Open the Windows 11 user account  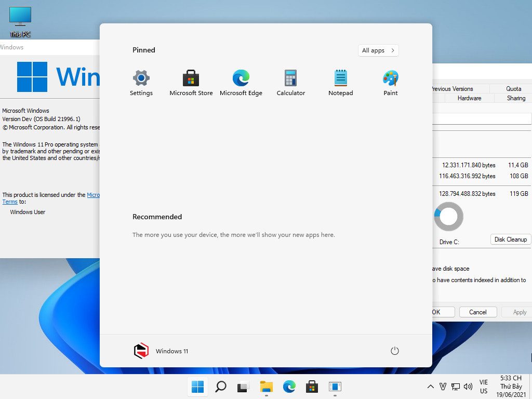(161, 351)
